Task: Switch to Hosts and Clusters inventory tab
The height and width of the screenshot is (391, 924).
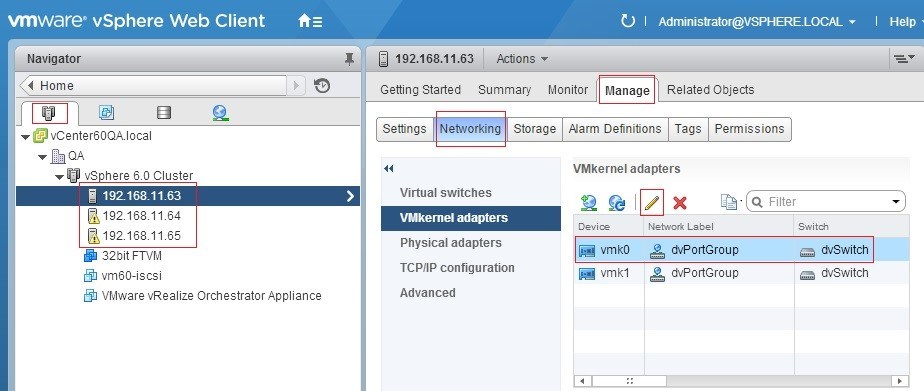Action: [48, 112]
